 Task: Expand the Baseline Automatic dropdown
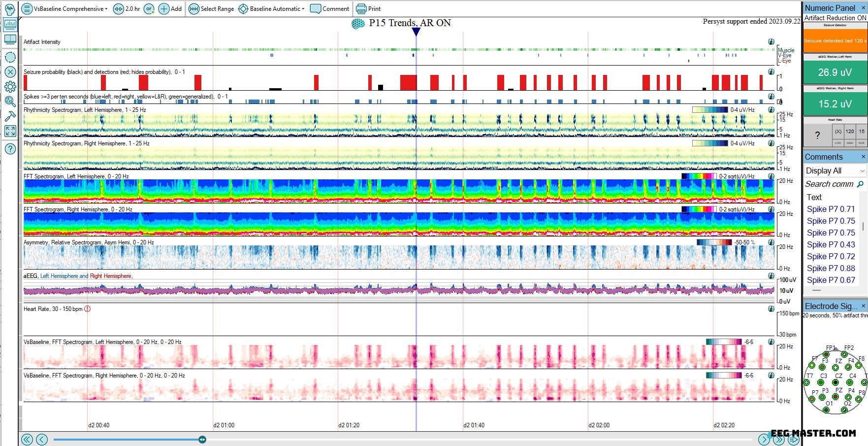[x=271, y=9]
